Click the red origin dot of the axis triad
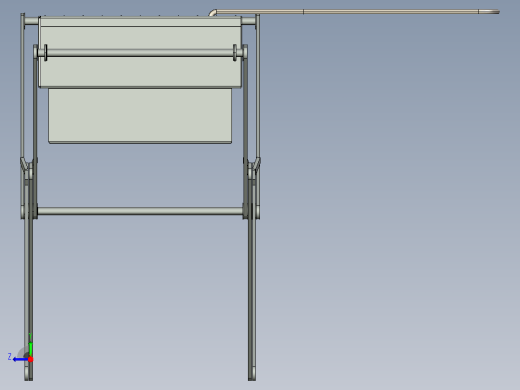 [x=30, y=359]
